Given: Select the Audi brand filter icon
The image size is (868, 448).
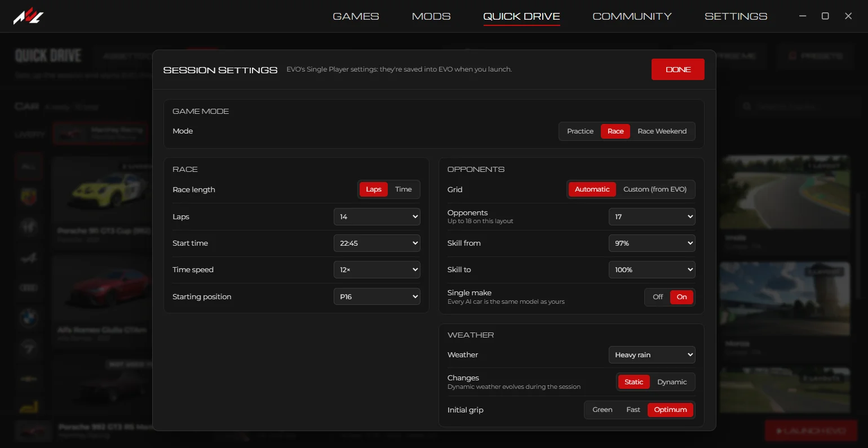Looking at the screenshot, I should [29, 288].
